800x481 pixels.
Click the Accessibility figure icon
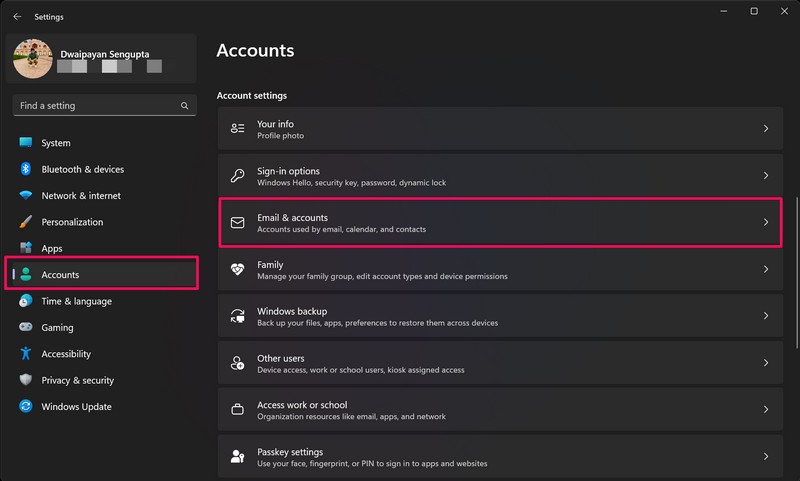[25, 354]
